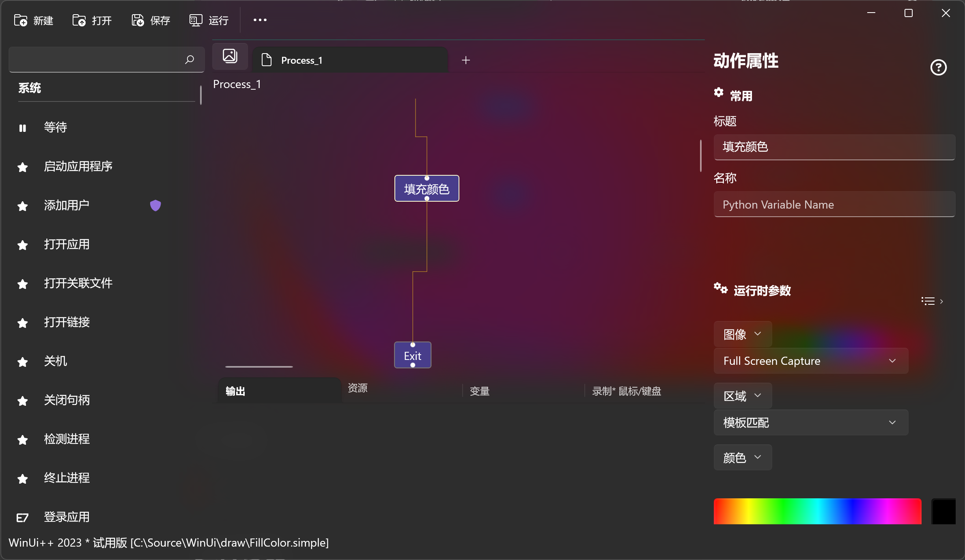Run the process via 运行 icon
This screenshot has width=965, height=560.
coord(195,20)
